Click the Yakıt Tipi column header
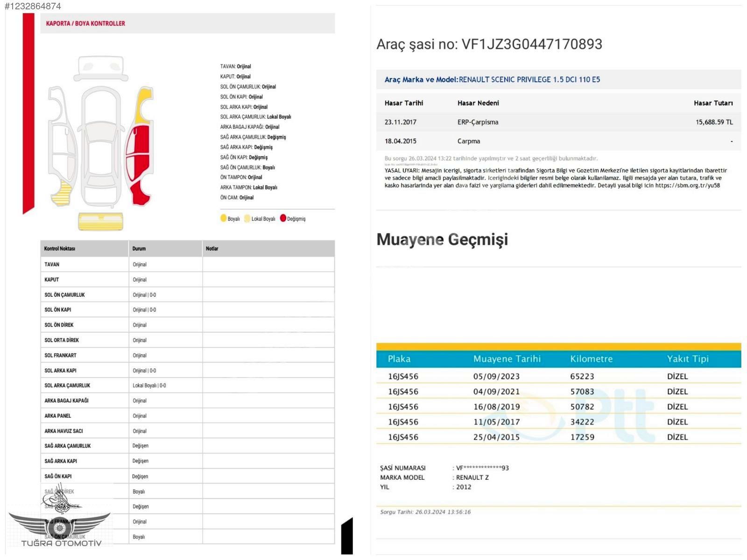 (x=688, y=359)
